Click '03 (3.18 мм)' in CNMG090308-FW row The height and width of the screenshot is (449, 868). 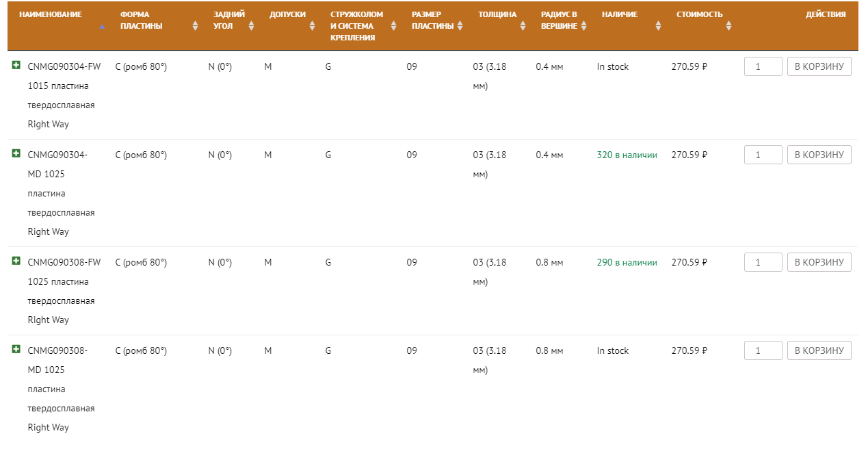point(490,272)
